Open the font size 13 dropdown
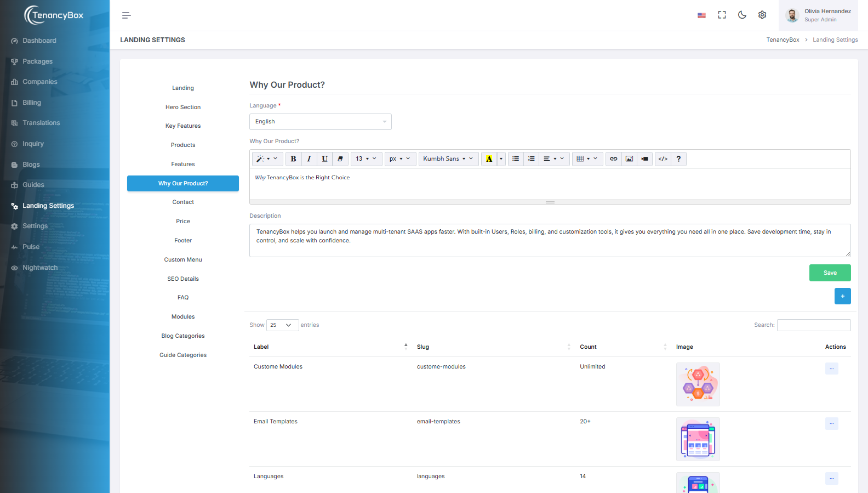Image resolution: width=868 pixels, height=493 pixels. (366, 159)
